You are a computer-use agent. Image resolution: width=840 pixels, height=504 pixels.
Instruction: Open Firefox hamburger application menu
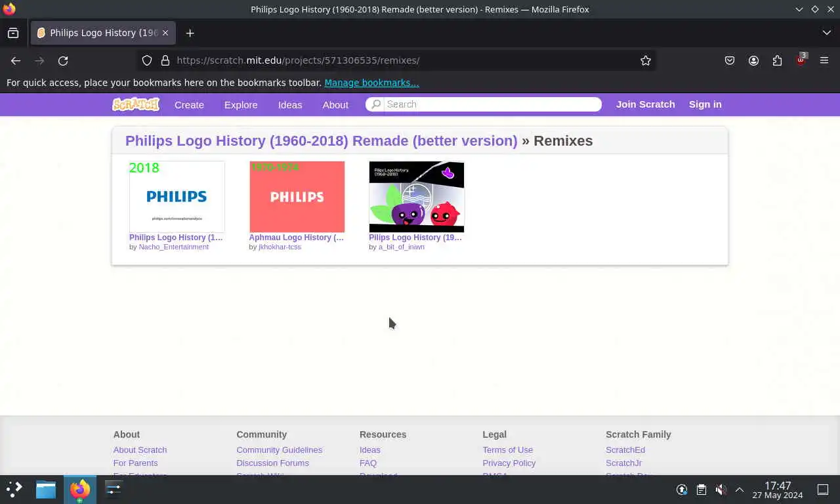[824, 60]
